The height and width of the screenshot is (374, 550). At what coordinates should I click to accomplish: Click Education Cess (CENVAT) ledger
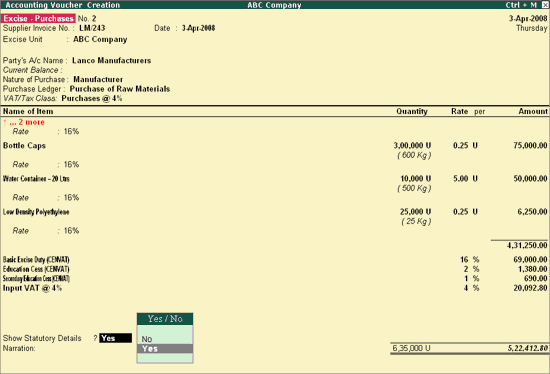click(x=36, y=269)
